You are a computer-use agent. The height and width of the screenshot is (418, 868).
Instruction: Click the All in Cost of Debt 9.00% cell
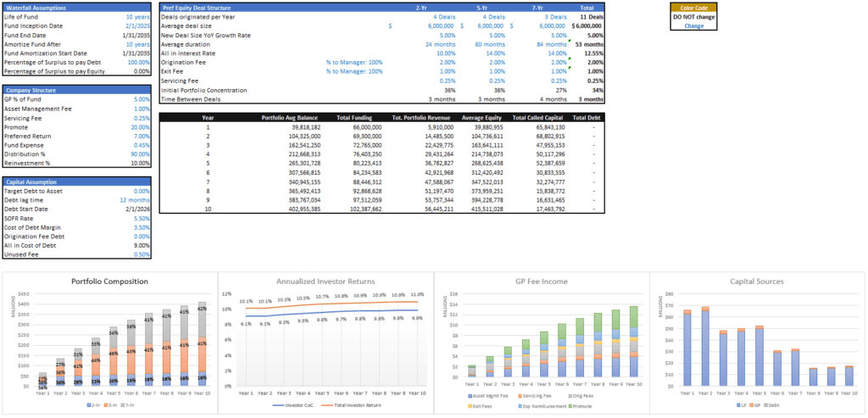(x=142, y=245)
